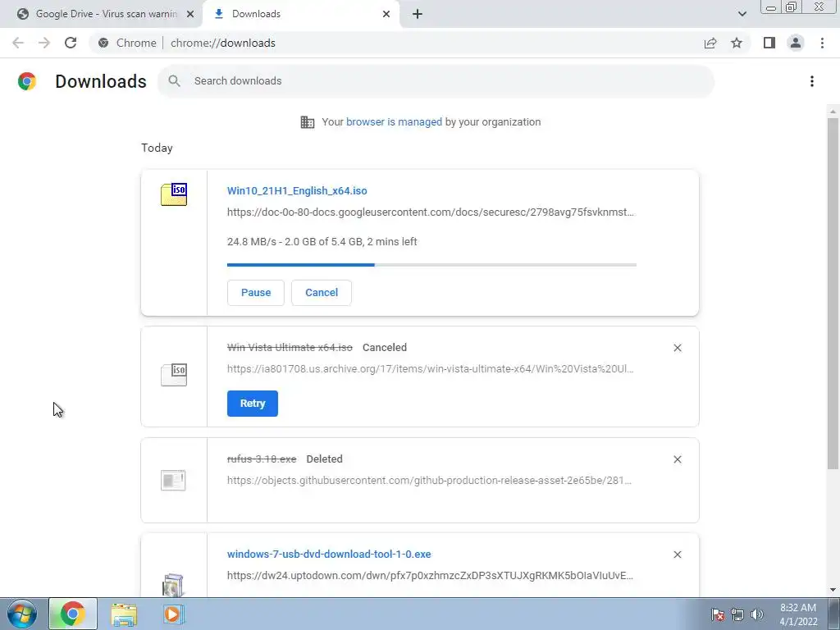
Task: Click the googleusercontent source URL
Action: click(431, 212)
